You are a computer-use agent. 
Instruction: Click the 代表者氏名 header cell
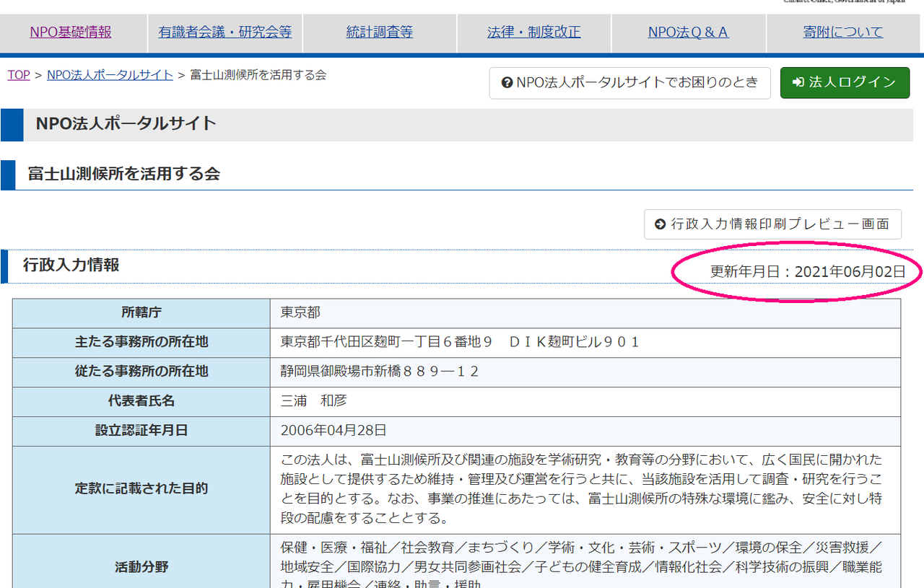click(x=141, y=402)
